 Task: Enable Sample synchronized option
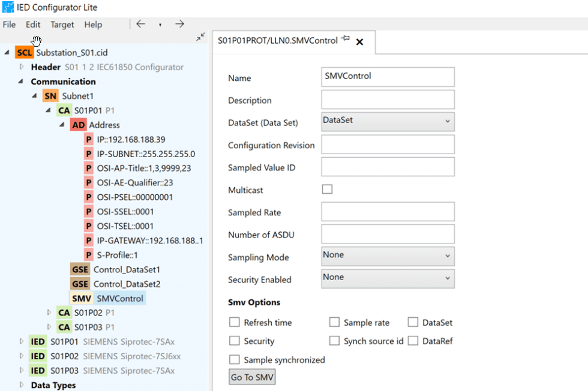point(235,360)
